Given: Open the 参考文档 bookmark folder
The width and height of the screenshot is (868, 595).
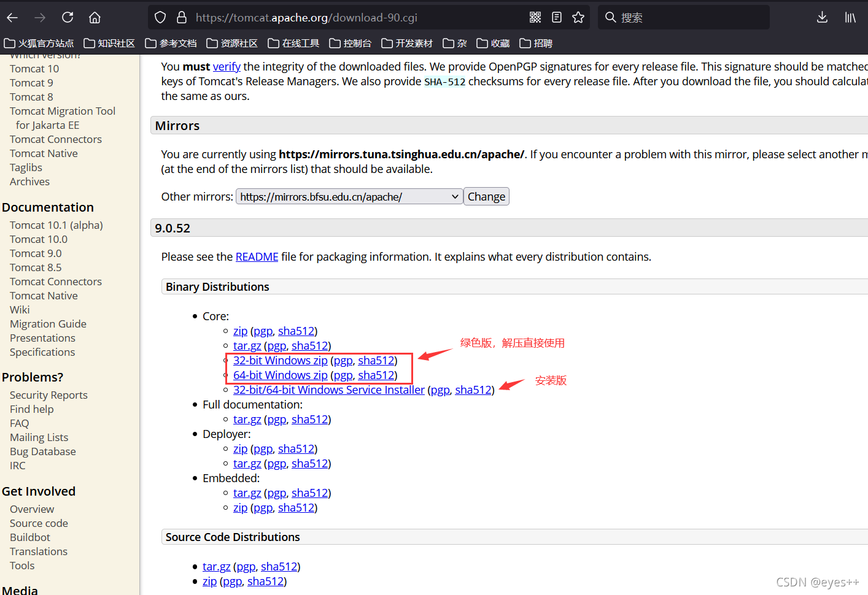Looking at the screenshot, I should (x=171, y=44).
